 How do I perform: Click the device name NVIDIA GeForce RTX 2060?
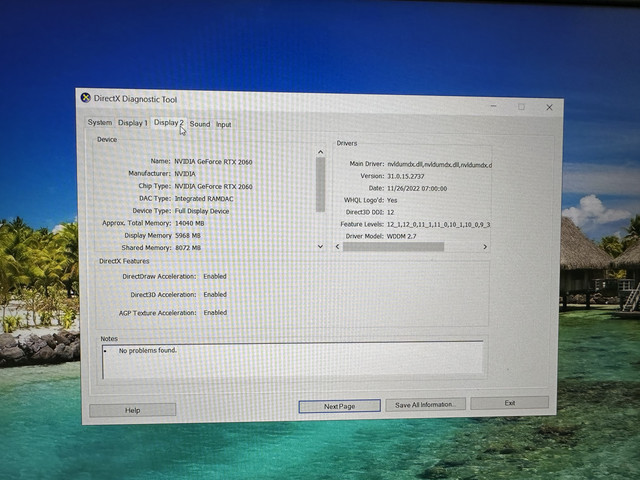(213, 162)
